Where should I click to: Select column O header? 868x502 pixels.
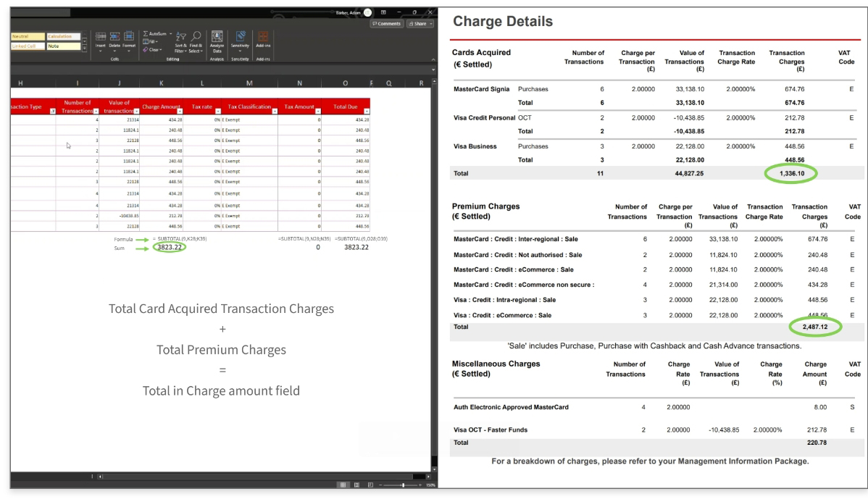pos(345,83)
